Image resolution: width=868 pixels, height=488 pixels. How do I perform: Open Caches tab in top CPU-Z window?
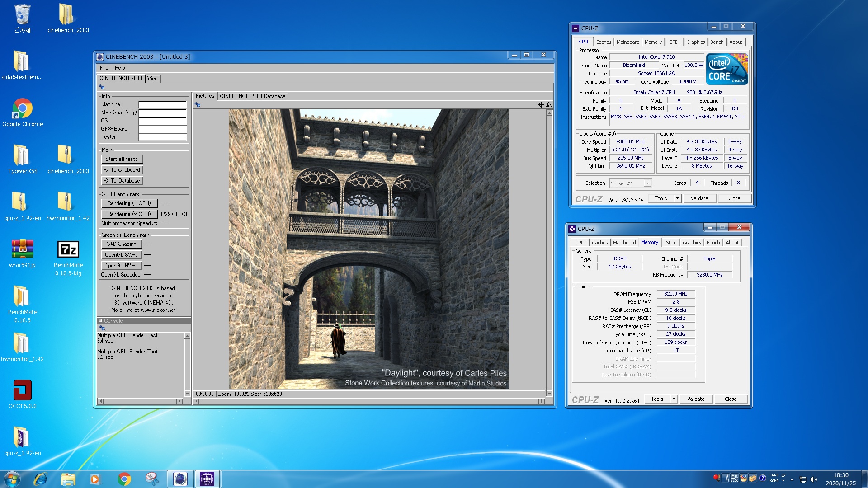(x=603, y=42)
